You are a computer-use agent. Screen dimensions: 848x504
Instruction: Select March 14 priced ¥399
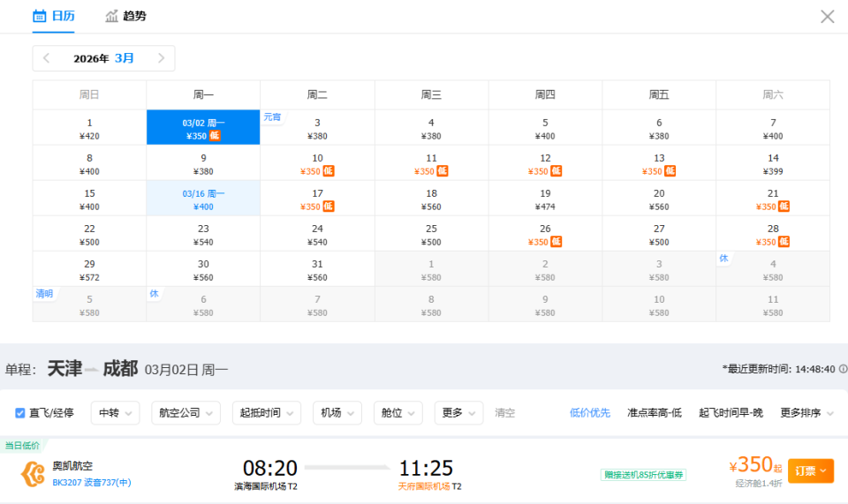[773, 163]
